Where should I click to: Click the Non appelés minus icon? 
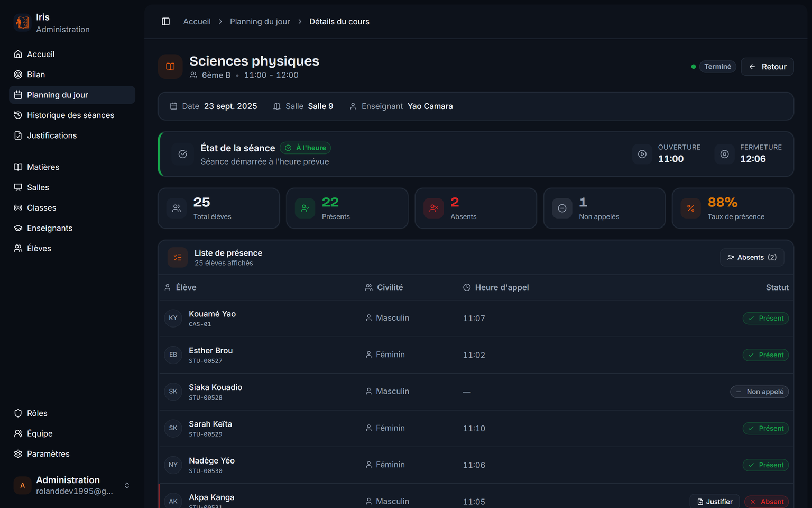pos(562,208)
